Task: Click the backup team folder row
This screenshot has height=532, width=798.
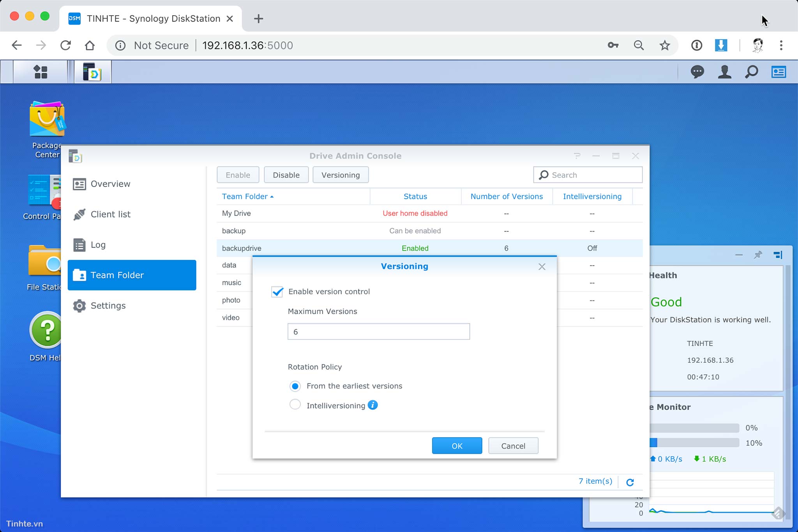Action: (234, 230)
